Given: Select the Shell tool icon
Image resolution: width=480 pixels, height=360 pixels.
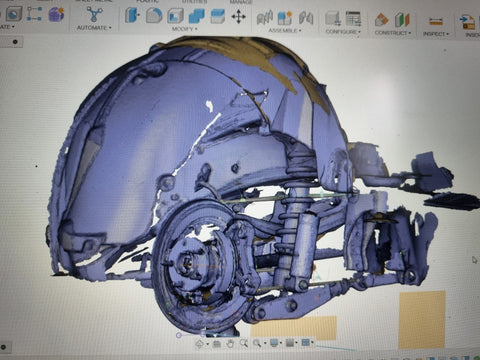Looking at the screenshot, I should [x=176, y=16].
